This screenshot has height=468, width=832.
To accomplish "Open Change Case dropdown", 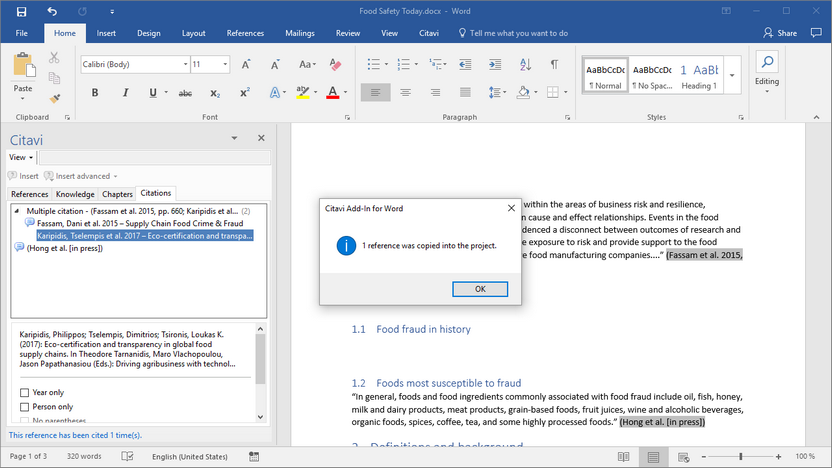I will (x=307, y=65).
